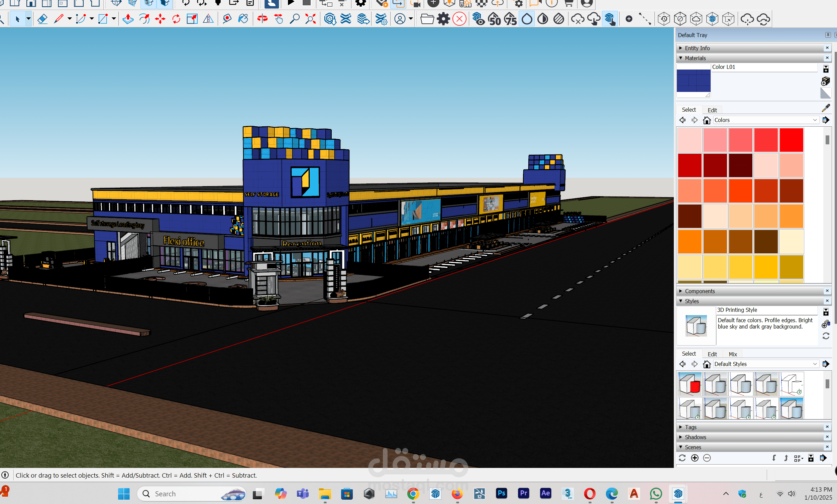The height and width of the screenshot is (504, 837).
Task: Open Photoshop from the taskbar
Action: point(501,493)
